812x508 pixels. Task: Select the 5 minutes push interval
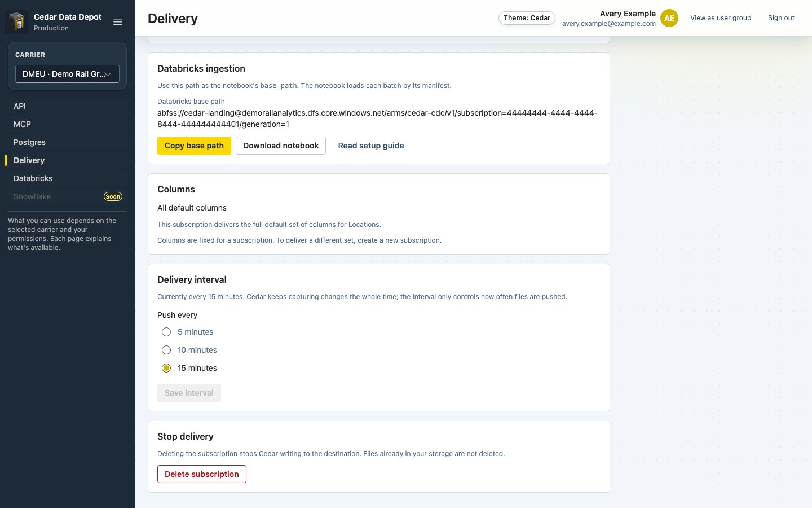[x=166, y=332]
